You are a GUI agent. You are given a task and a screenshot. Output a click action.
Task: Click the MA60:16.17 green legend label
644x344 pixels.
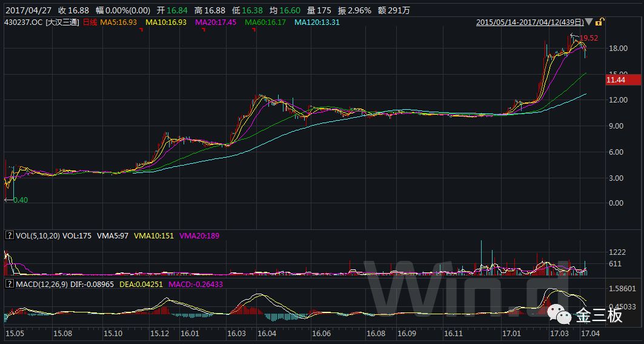pyautogui.click(x=264, y=22)
